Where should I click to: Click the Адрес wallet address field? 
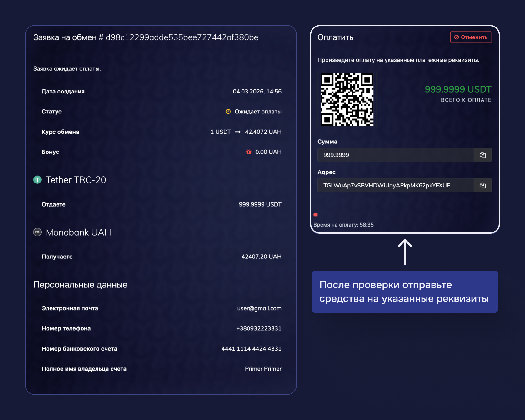395,185
